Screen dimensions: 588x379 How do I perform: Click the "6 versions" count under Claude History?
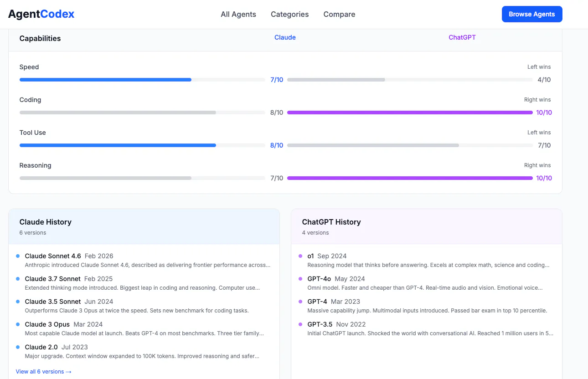(33, 233)
